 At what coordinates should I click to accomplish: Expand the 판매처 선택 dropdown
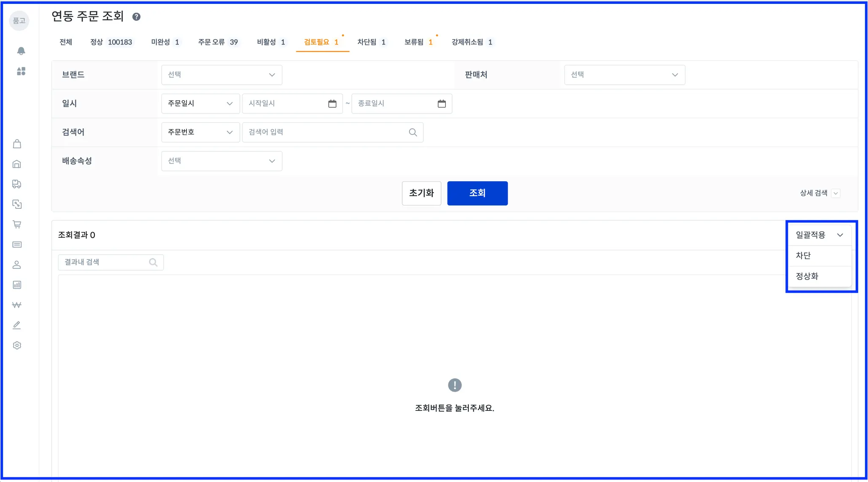click(624, 75)
